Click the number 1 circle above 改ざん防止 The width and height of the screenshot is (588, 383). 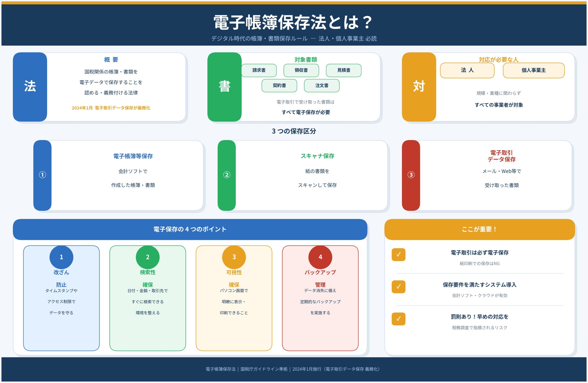click(x=61, y=257)
